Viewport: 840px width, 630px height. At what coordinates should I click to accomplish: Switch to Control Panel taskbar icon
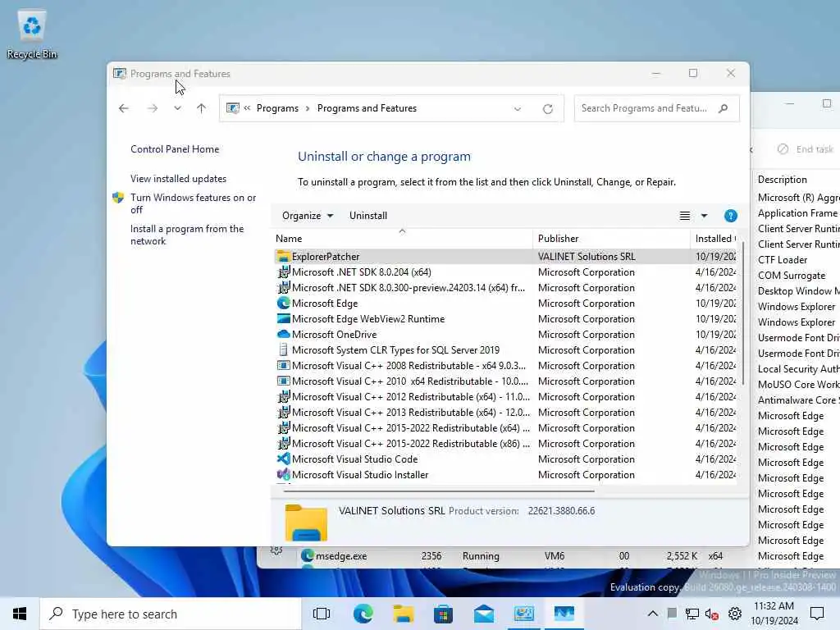tap(524, 614)
